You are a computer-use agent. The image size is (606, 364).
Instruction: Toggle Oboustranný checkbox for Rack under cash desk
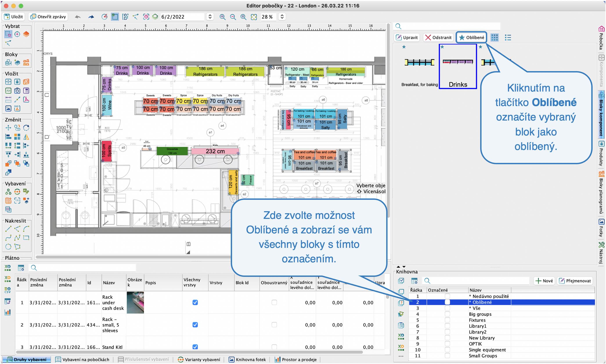[274, 303]
